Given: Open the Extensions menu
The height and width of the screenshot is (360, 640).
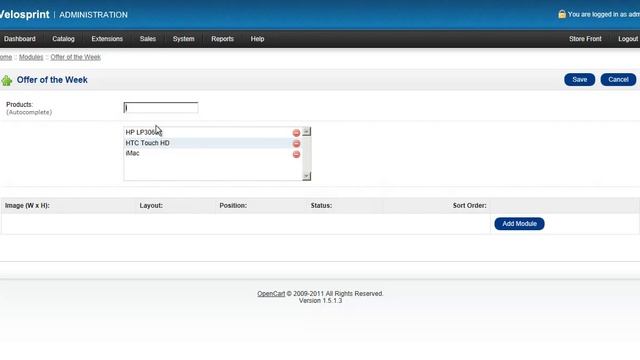Looking at the screenshot, I should tap(107, 39).
